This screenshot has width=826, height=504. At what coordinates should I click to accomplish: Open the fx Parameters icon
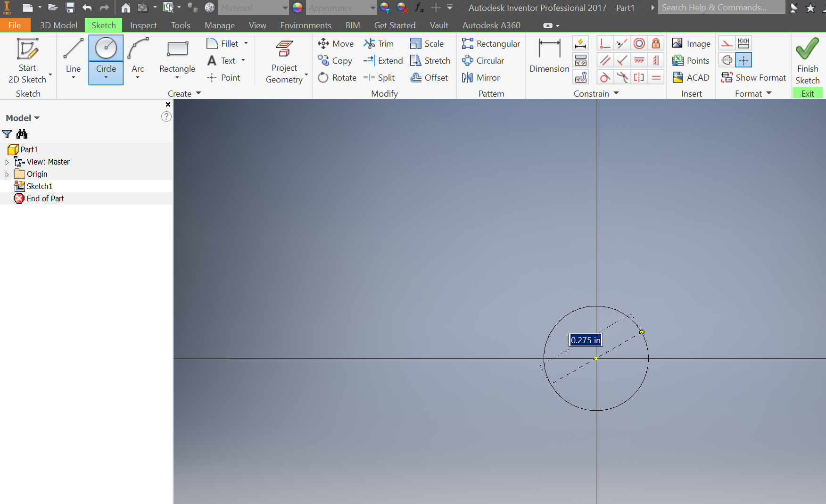419,8
